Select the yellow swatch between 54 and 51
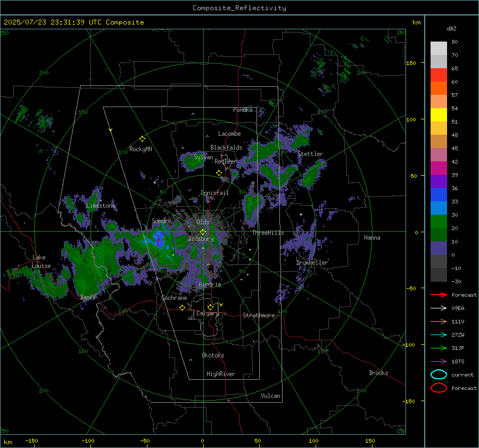The width and height of the screenshot is (479, 448). (439, 115)
